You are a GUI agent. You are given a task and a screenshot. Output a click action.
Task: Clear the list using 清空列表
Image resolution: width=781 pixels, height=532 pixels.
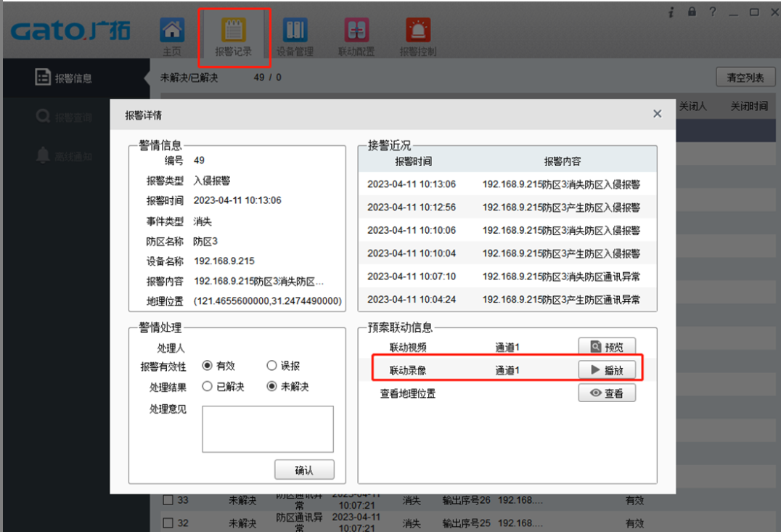click(x=745, y=76)
